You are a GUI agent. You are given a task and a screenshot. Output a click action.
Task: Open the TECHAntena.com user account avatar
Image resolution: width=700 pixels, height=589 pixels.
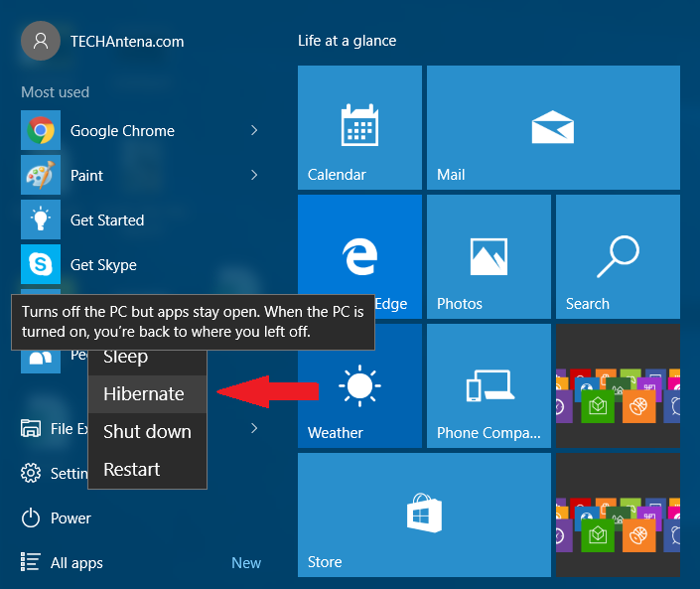coord(41,41)
